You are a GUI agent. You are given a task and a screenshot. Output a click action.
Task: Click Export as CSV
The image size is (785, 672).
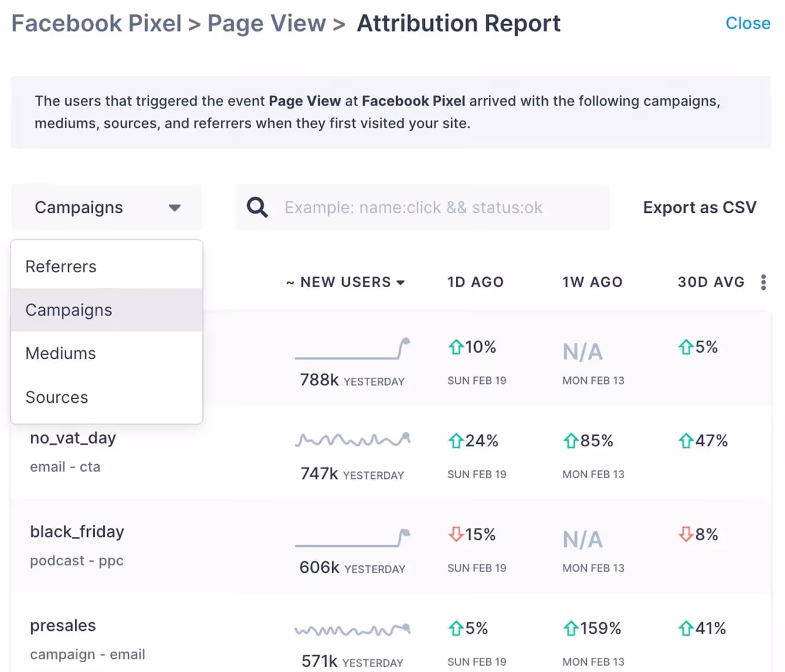pos(699,207)
